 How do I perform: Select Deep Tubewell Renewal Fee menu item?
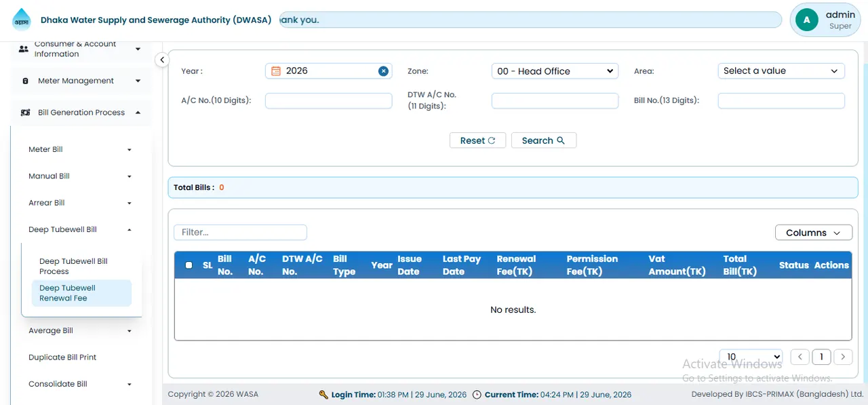[x=81, y=293]
